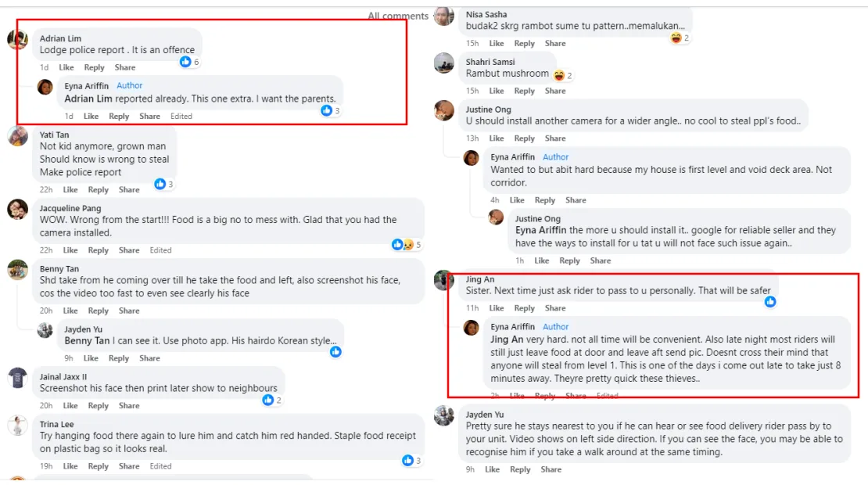Click Benny Tan mention in Jayden Yu's reply
The image size is (868, 485).
click(88, 341)
